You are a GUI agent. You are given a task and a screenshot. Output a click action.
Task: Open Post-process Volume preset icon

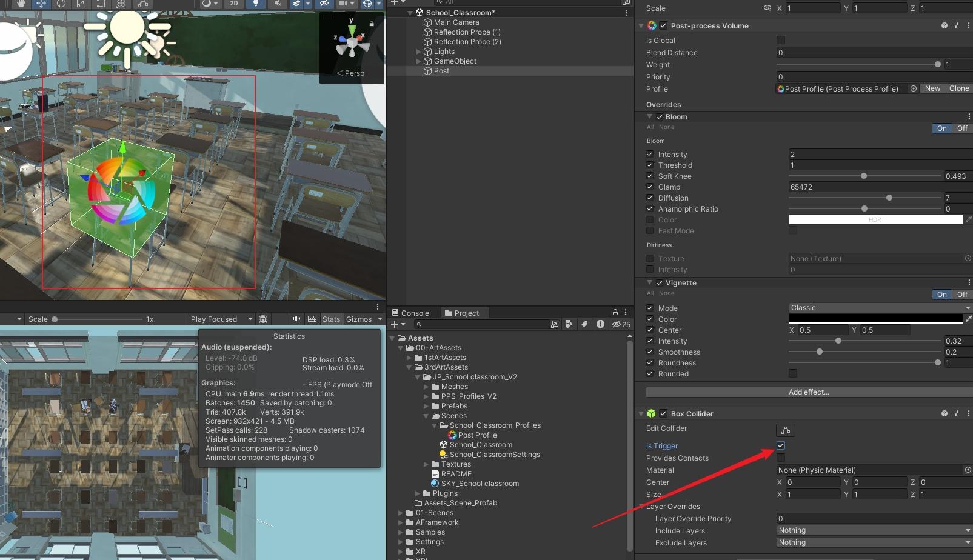(x=957, y=25)
